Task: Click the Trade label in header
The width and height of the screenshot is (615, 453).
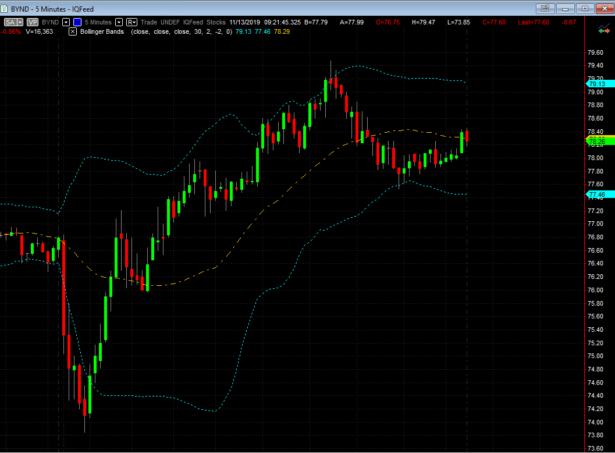Action: pos(150,20)
